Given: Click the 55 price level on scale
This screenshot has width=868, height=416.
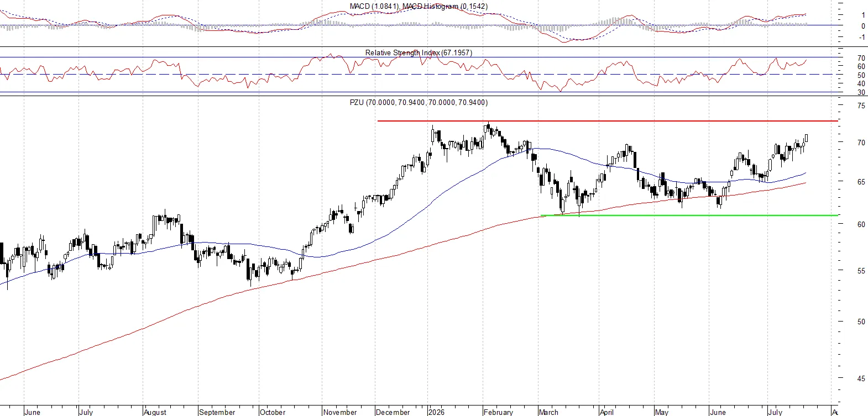Looking at the screenshot, I should 861,271.
